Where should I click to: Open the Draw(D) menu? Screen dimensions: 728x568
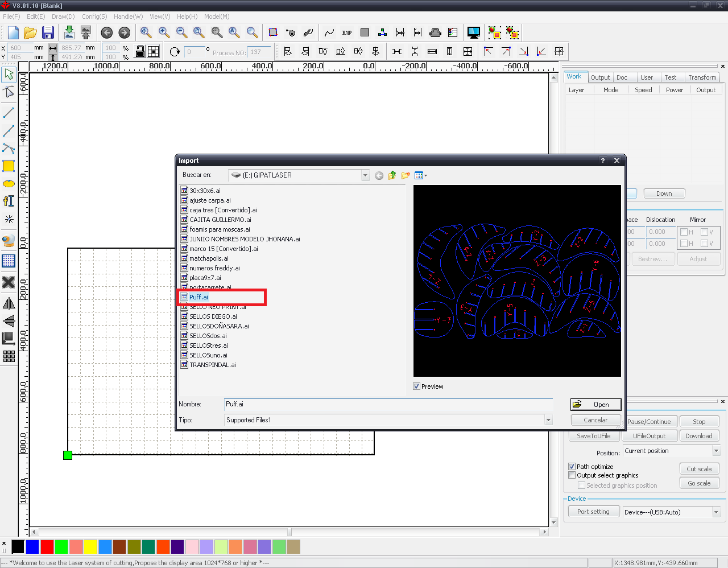pos(63,17)
